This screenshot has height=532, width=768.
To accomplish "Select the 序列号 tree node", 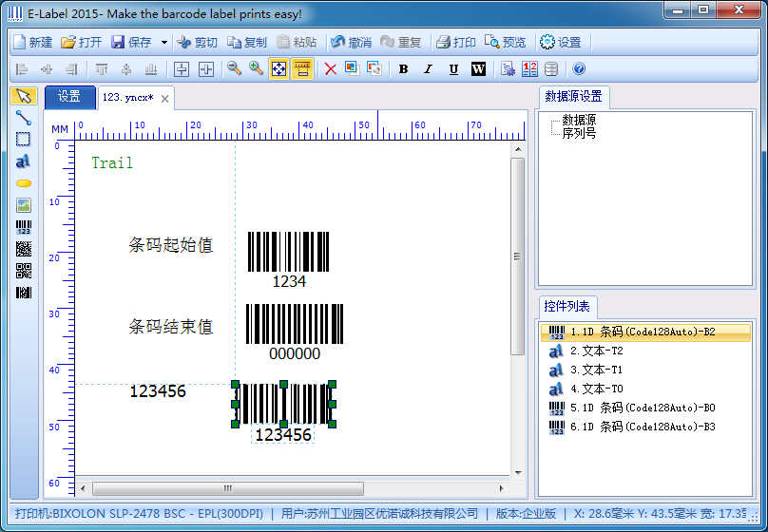I will pos(579,133).
